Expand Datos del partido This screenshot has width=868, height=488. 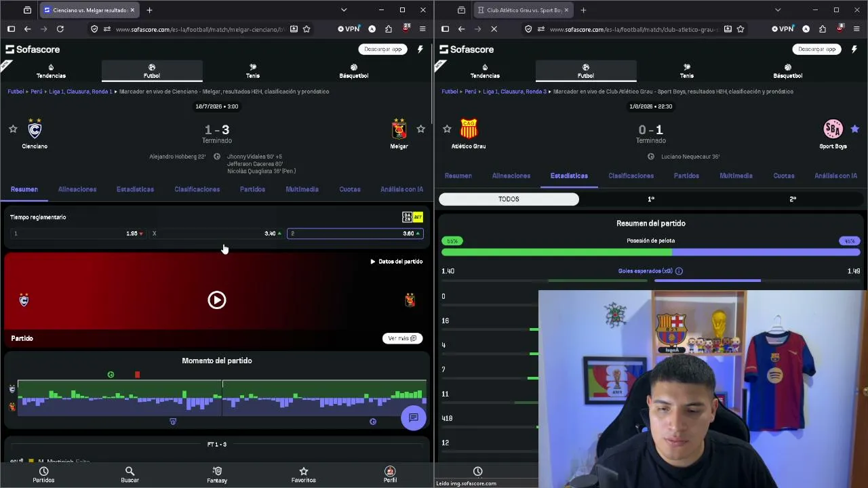point(397,262)
